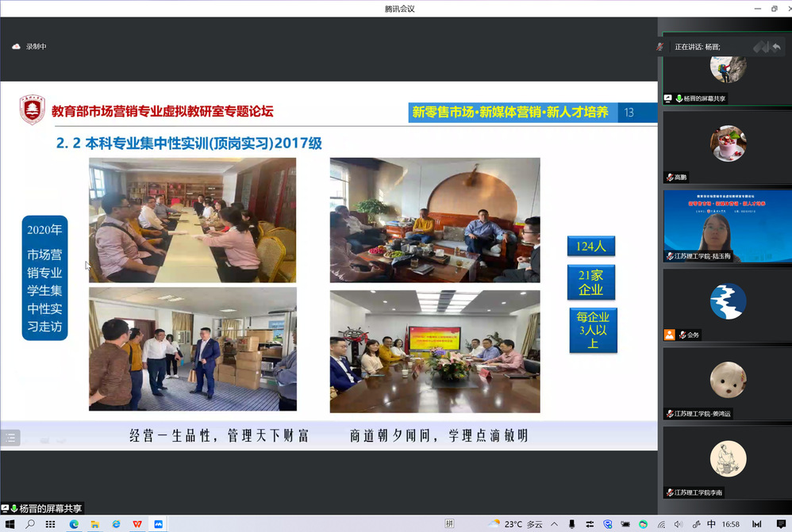The width and height of the screenshot is (792, 532).
Task: Select the 会务 participant tile
Action: [x=728, y=305]
